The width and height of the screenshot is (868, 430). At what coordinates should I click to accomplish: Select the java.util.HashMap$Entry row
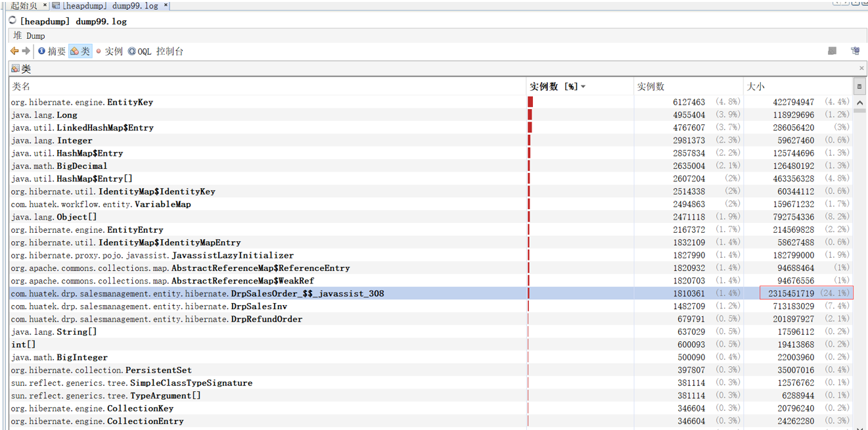tap(431, 153)
